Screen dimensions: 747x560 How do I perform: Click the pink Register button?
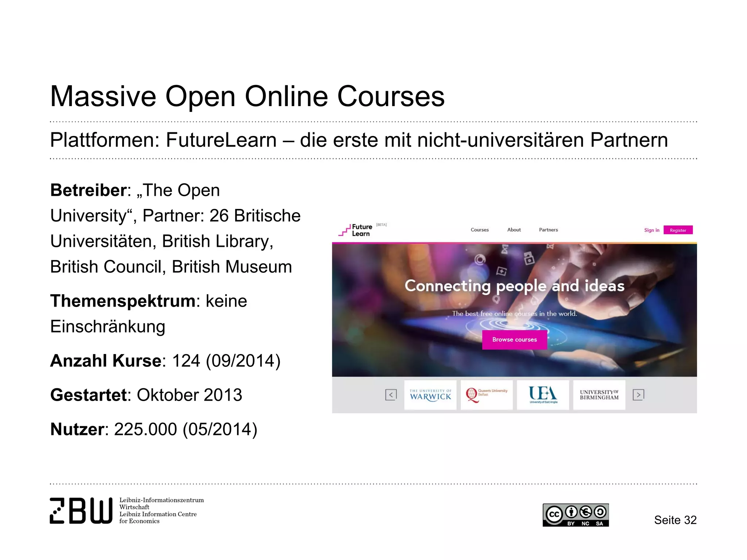click(x=678, y=230)
